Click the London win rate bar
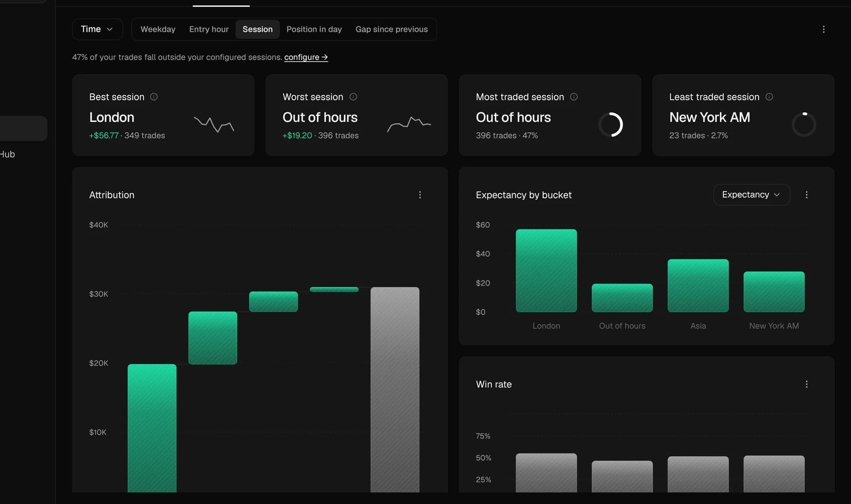Image resolution: width=851 pixels, height=504 pixels. (546, 473)
